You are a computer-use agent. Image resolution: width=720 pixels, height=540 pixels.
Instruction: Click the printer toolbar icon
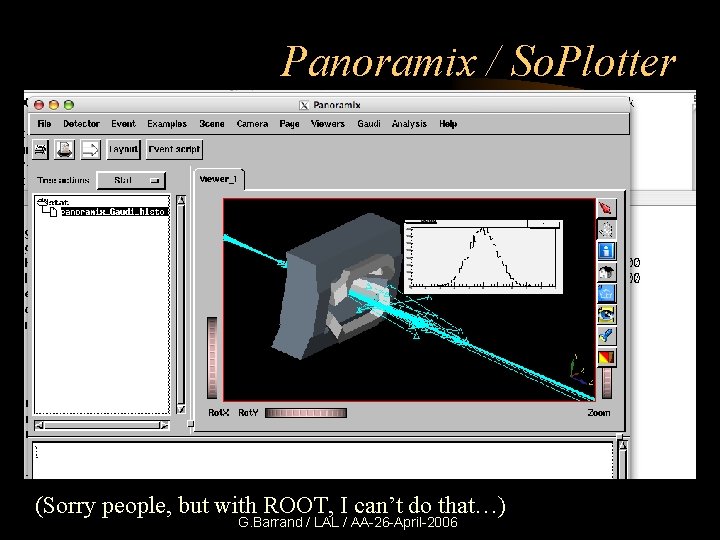click(40, 150)
